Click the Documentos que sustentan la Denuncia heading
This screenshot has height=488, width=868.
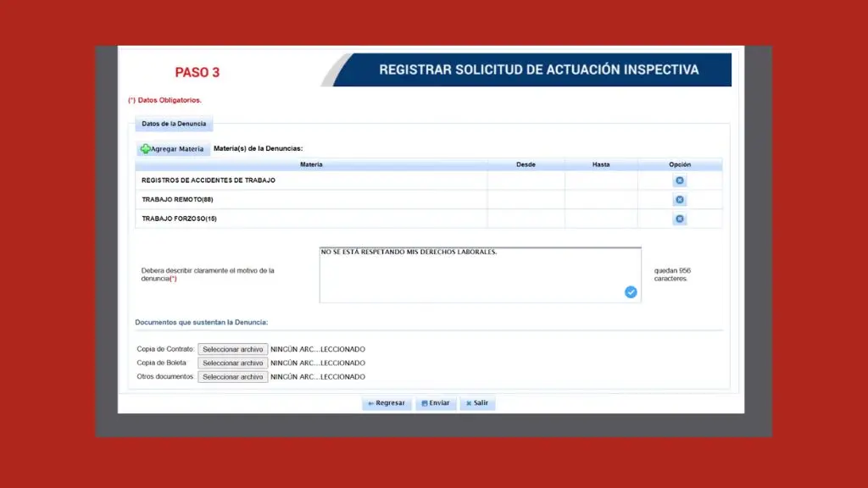pyautogui.click(x=202, y=322)
